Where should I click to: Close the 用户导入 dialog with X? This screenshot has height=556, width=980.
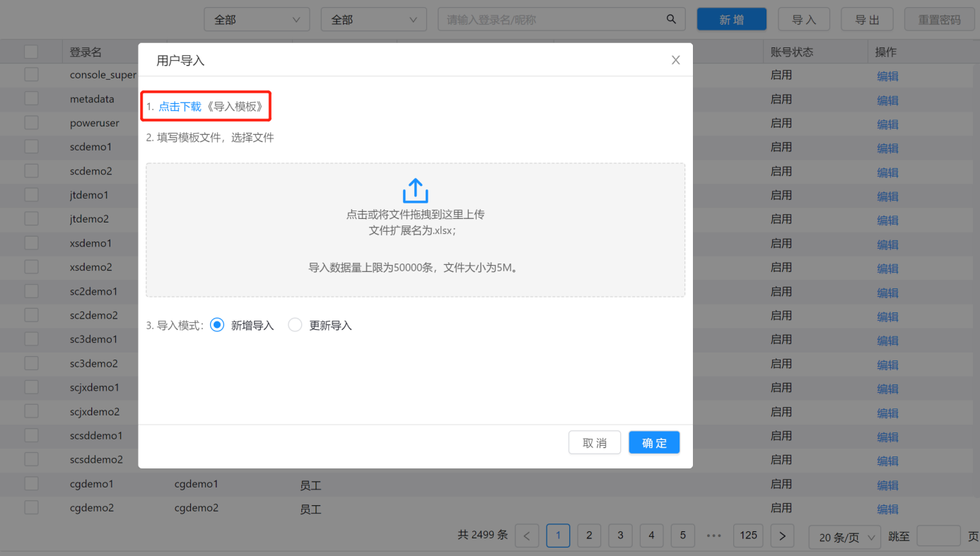[x=675, y=60]
